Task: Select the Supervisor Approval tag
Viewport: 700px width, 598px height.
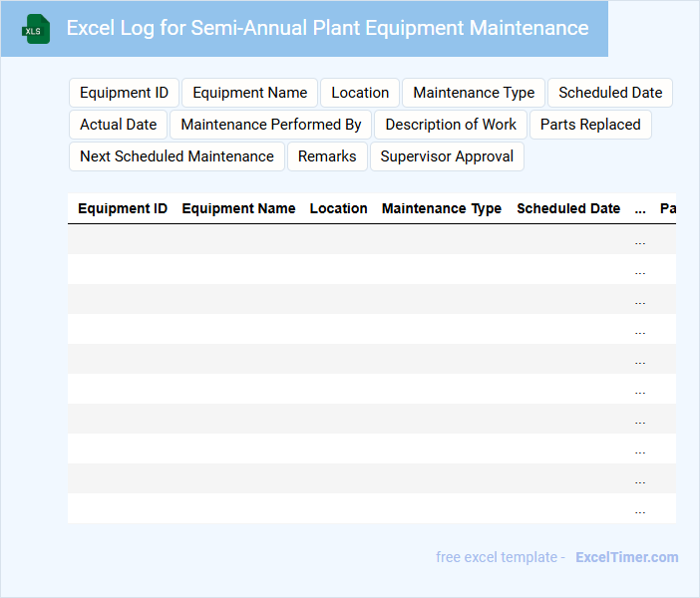Action: tap(447, 156)
